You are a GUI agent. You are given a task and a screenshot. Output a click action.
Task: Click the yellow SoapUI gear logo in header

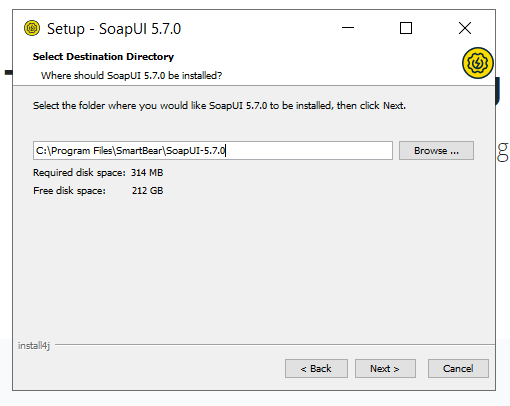(x=478, y=63)
